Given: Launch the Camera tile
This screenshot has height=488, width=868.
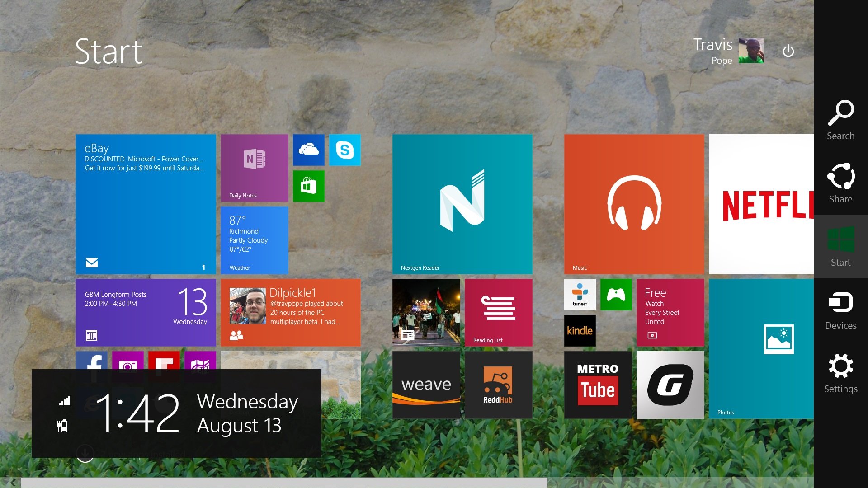Looking at the screenshot, I should click(x=128, y=360).
